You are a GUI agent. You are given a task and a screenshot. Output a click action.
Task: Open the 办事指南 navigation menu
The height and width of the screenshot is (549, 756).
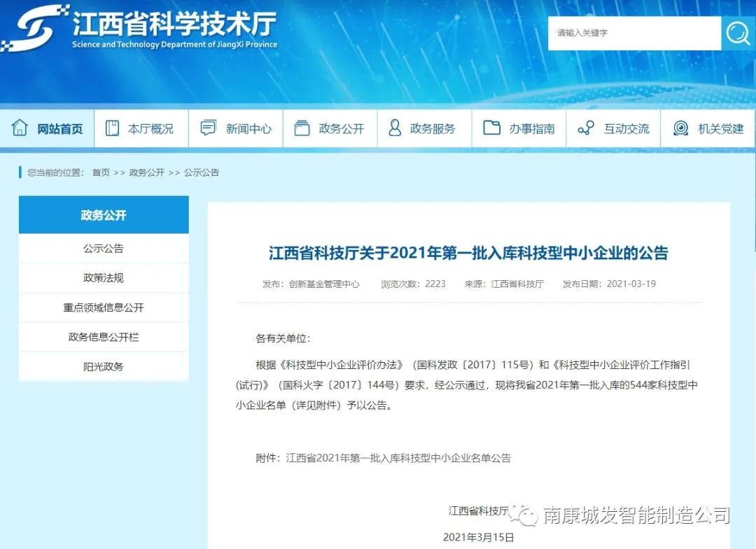(531, 129)
